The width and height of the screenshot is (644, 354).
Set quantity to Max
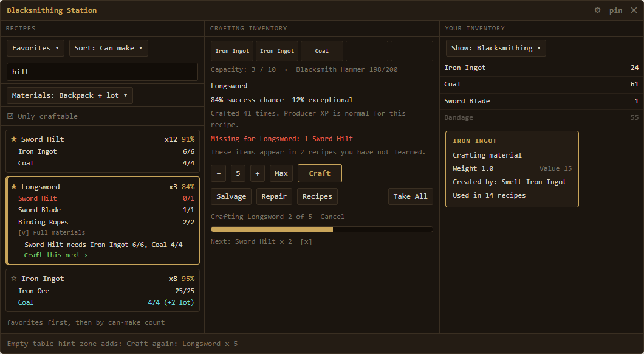tap(281, 173)
